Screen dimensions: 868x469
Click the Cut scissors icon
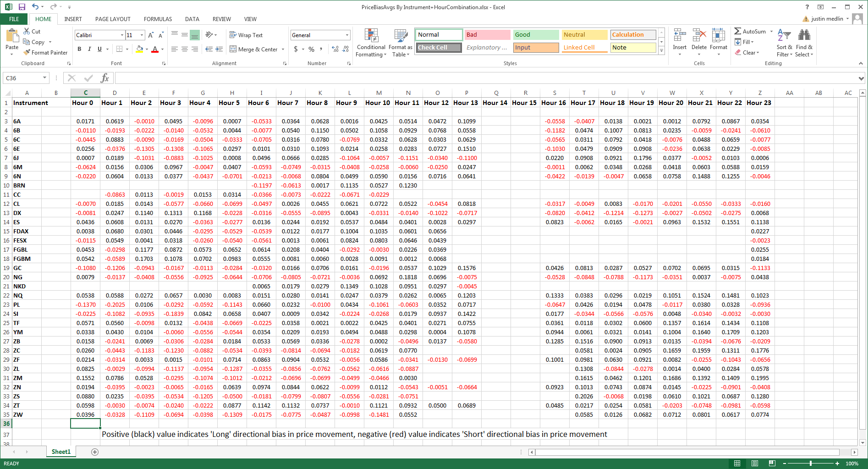(x=27, y=31)
